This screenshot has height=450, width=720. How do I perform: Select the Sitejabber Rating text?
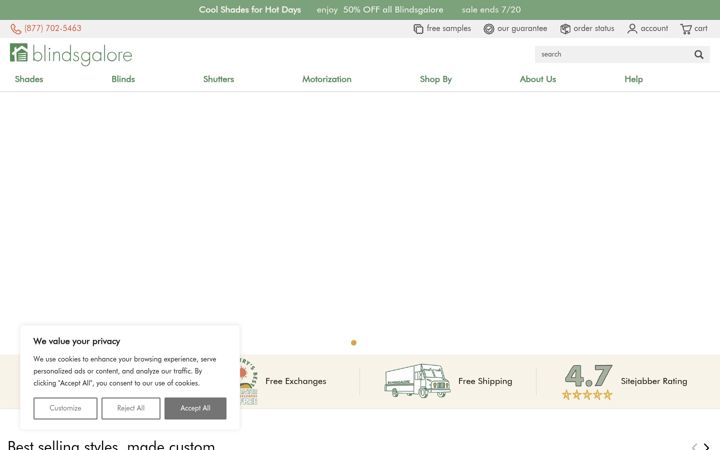(654, 381)
